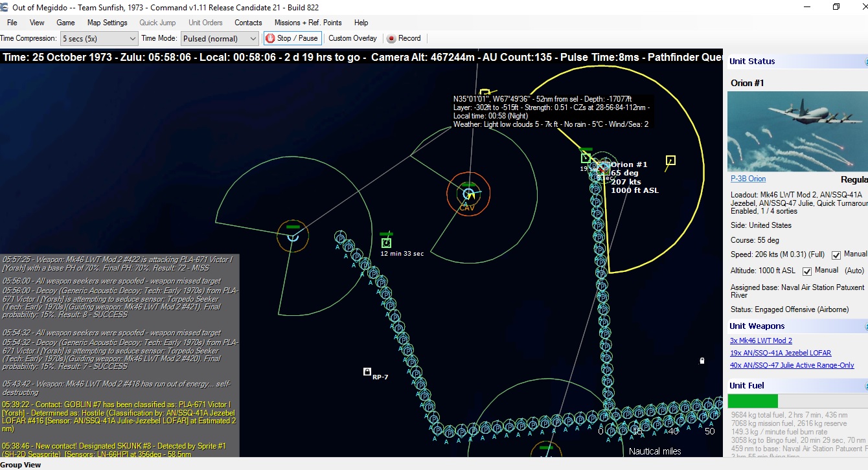This screenshot has width=868, height=470.
Task: Open the Unit Orders menu
Action: [x=205, y=23]
